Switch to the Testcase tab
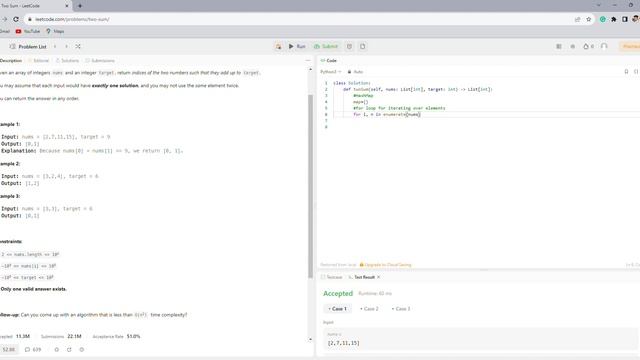Screen dimensions: 640x360 331,277
